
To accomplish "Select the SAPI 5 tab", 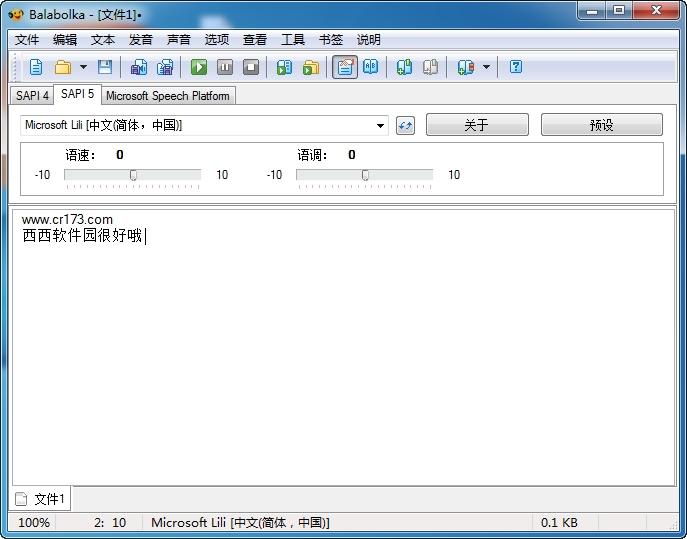I will pos(78,94).
